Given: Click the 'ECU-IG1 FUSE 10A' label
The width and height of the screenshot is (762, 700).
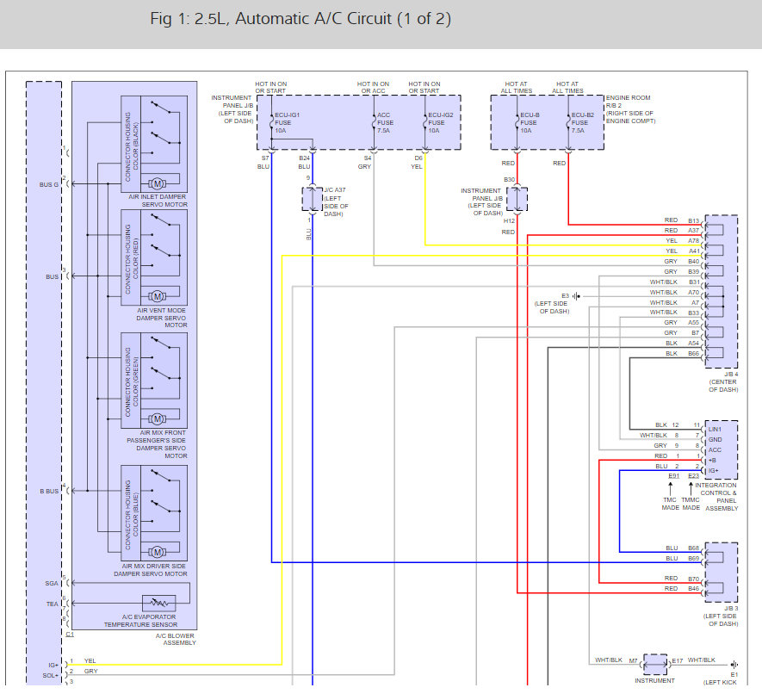Looking at the screenshot, I should (x=288, y=123).
